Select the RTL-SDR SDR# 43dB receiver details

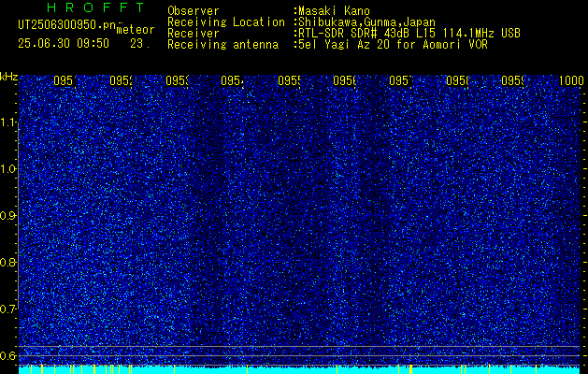click(409, 34)
